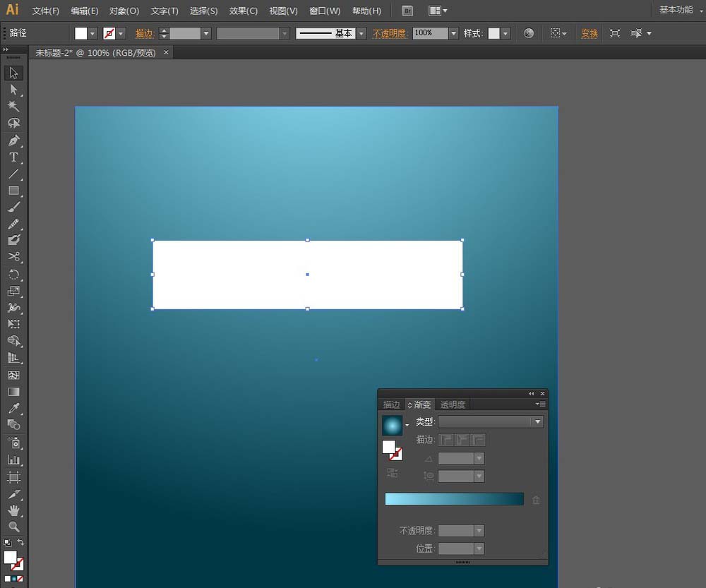Choose the Symbol Sprayer tool
706x588 pixels.
tap(13, 443)
